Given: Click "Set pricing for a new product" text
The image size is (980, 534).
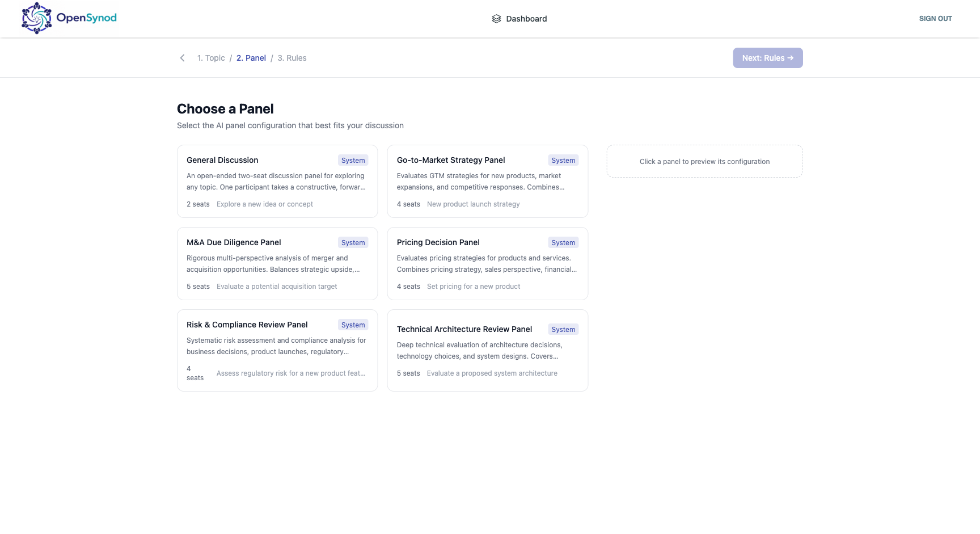Looking at the screenshot, I should pos(474,287).
